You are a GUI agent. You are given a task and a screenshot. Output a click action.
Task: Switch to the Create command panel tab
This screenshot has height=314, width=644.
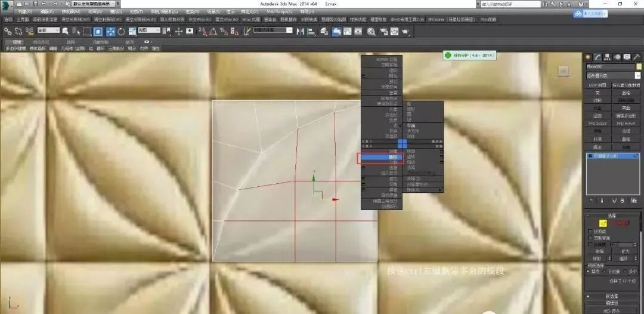588,57
